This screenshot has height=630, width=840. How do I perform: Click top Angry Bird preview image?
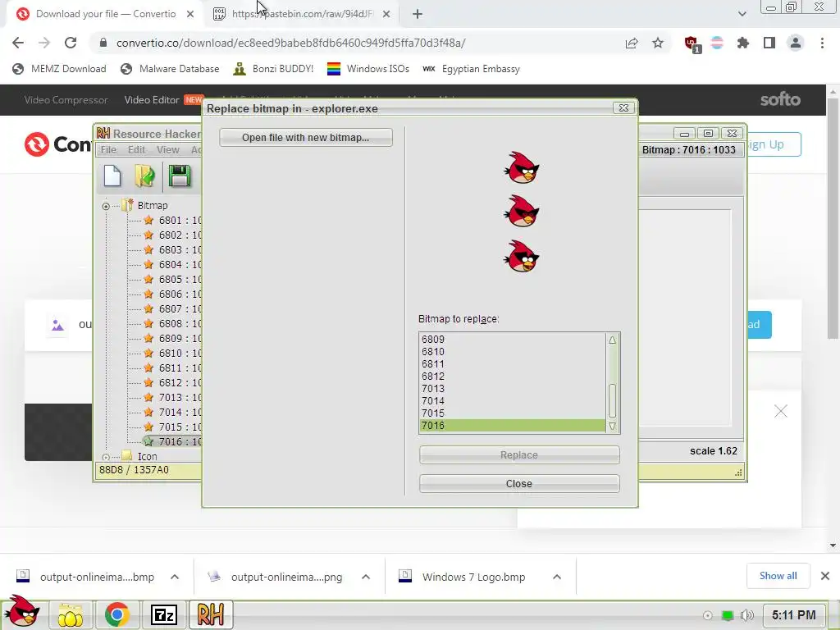tap(521, 167)
